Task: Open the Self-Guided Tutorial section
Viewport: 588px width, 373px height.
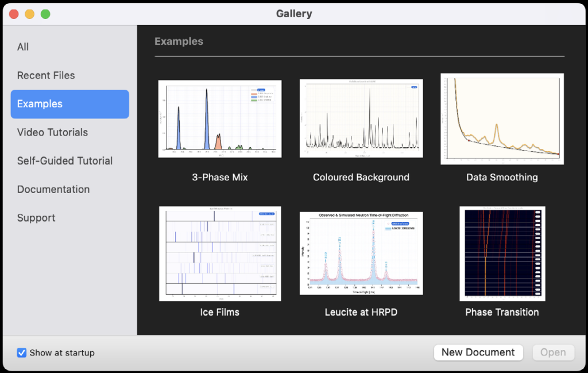Action: 65,161
